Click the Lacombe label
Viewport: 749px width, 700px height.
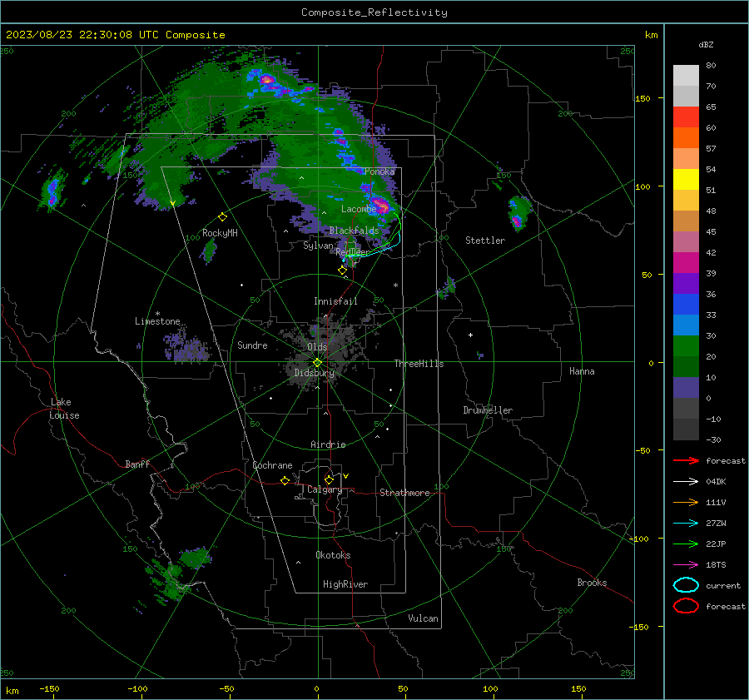point(358,209)
